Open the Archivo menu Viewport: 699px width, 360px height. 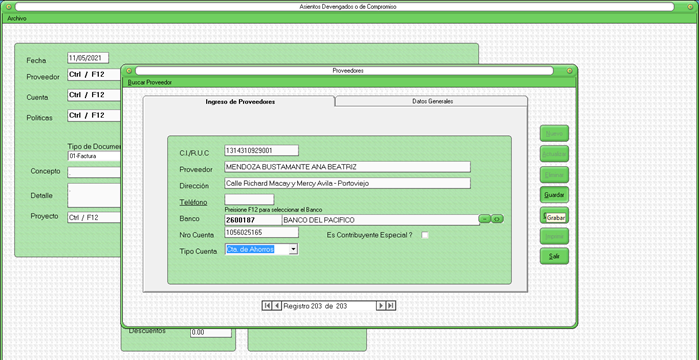pyautogui.click(x=17, y=19)
